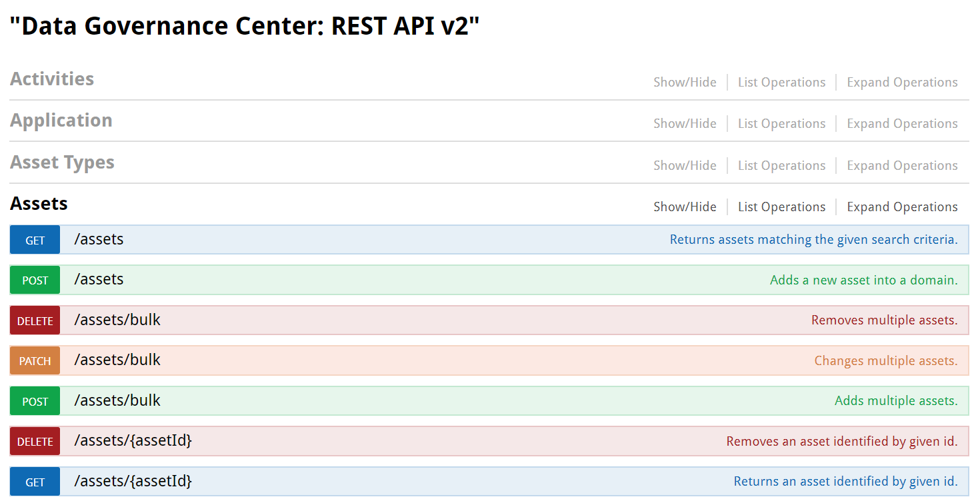Click Show/Hide for Activities
This screenshot has height=503, width=980.
coord(685,83)
